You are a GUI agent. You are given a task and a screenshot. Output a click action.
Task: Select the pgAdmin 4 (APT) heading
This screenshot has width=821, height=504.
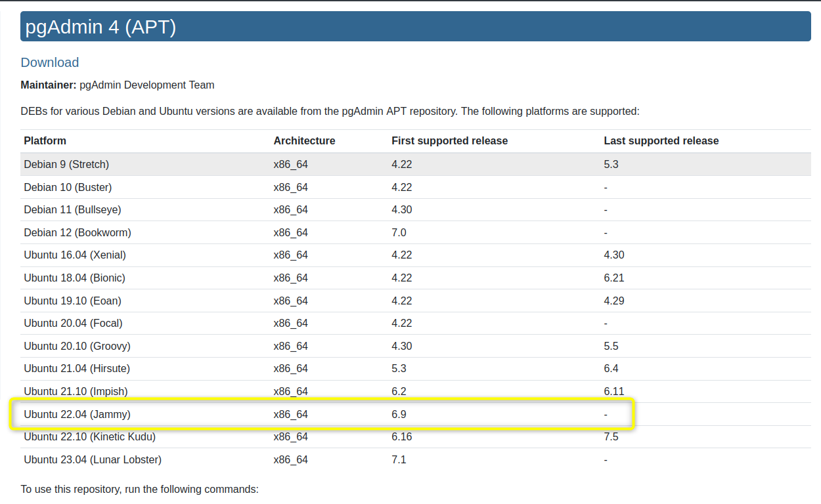click(100, 27)
